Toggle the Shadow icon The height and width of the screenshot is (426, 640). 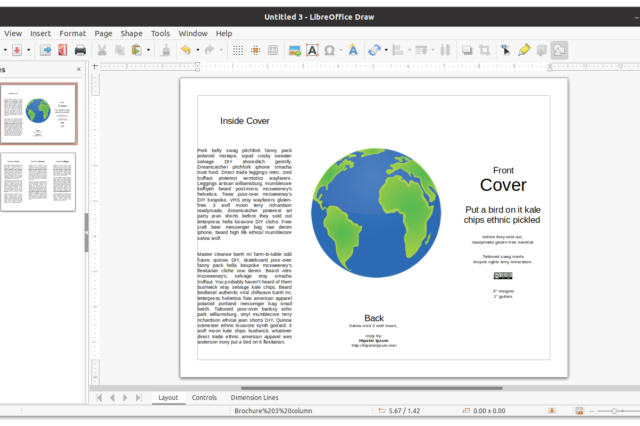467,49
